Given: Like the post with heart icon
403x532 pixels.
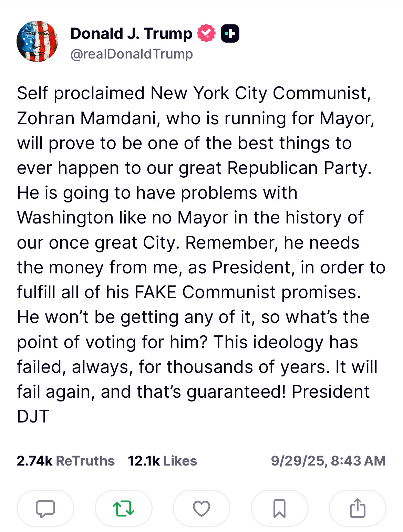Looking at the screenshot, I should point(201,508).
